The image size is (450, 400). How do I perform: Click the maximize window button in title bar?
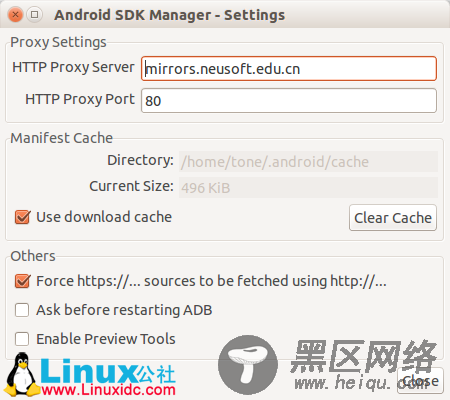tap(34, 15)
